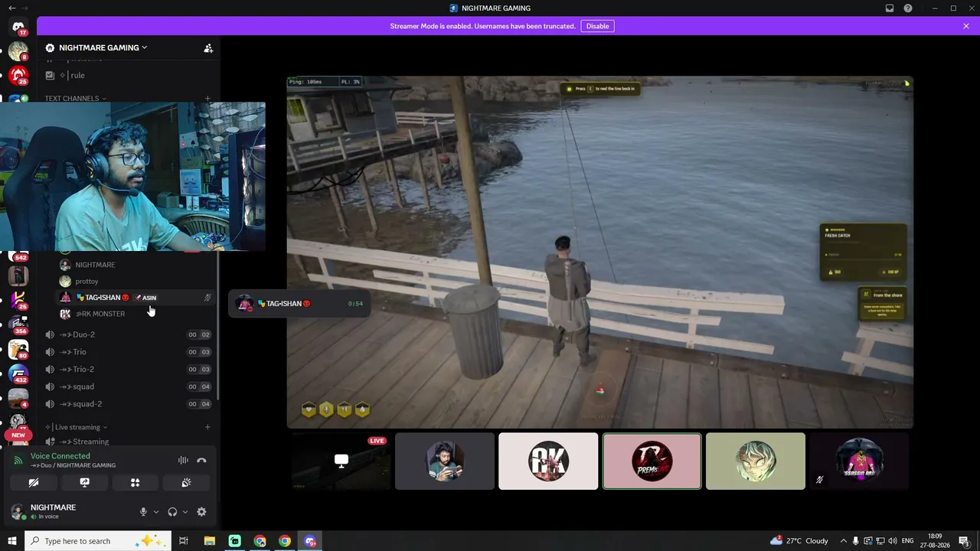Select the LIVE stream thumbnail tile
980x551 pixels.
coord(341,461)
